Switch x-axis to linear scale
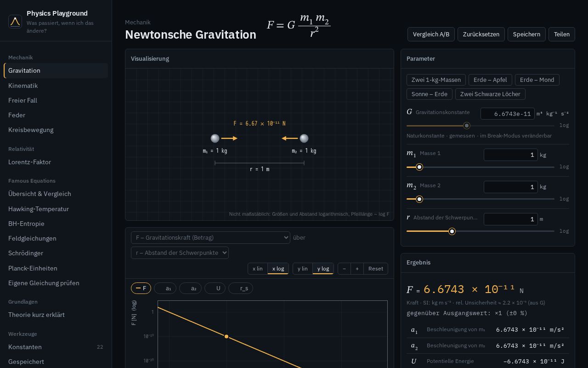 tap(258, 269)
